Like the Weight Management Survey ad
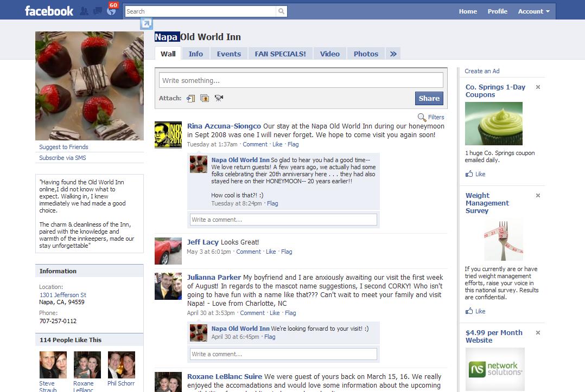Image resolution: width=585 pixels, height=392 pixels. [475, 311]
